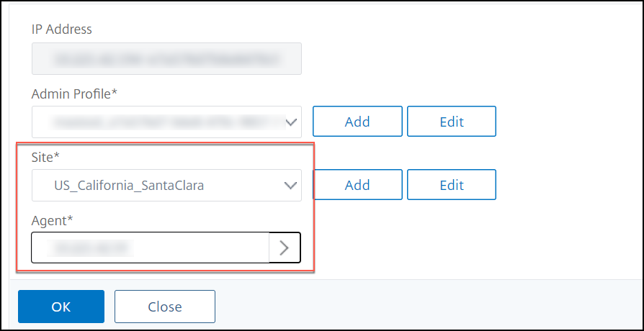The width and height of the screenshot is (644, 331).
Task: Click the Admin Profile* field label
Action: [x=74, y=94]
